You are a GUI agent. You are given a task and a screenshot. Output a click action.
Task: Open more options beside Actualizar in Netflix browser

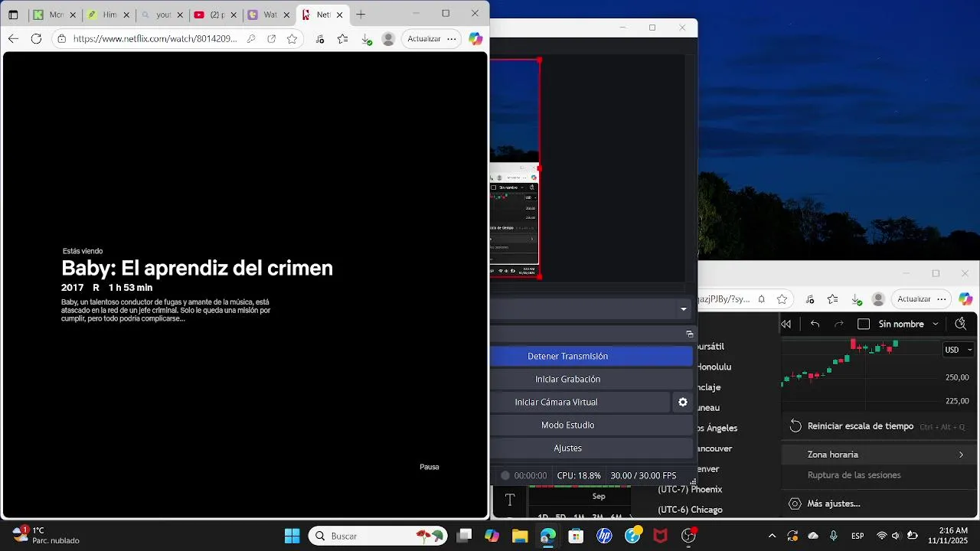(x=452, y=38)
